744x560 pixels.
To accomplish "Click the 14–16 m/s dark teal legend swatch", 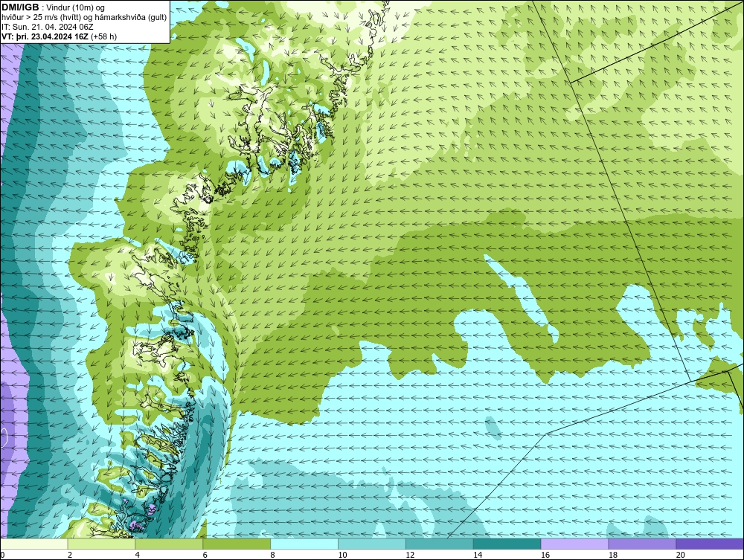I will pos(507,544).
